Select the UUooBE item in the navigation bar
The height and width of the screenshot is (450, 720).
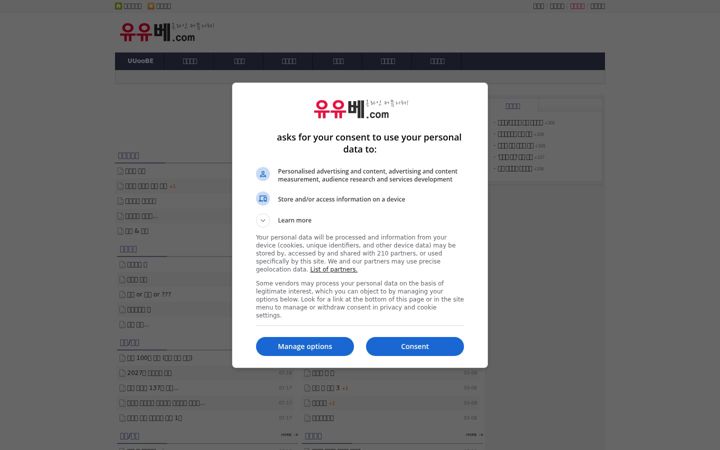pyautogui.click(x=140, y=61)
